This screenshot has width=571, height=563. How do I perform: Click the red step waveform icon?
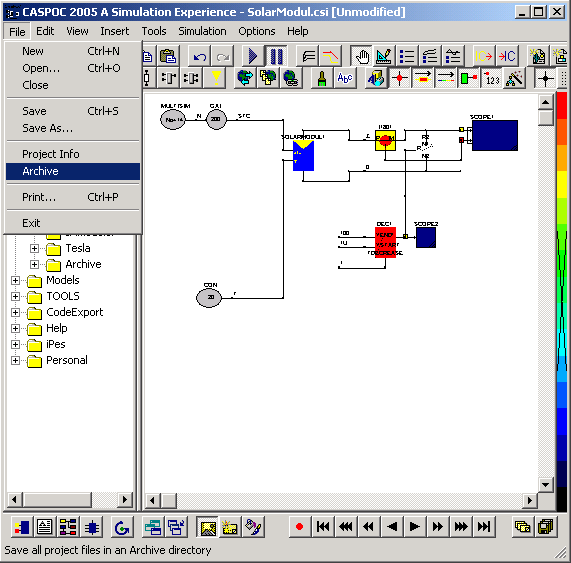coord(331,56)
